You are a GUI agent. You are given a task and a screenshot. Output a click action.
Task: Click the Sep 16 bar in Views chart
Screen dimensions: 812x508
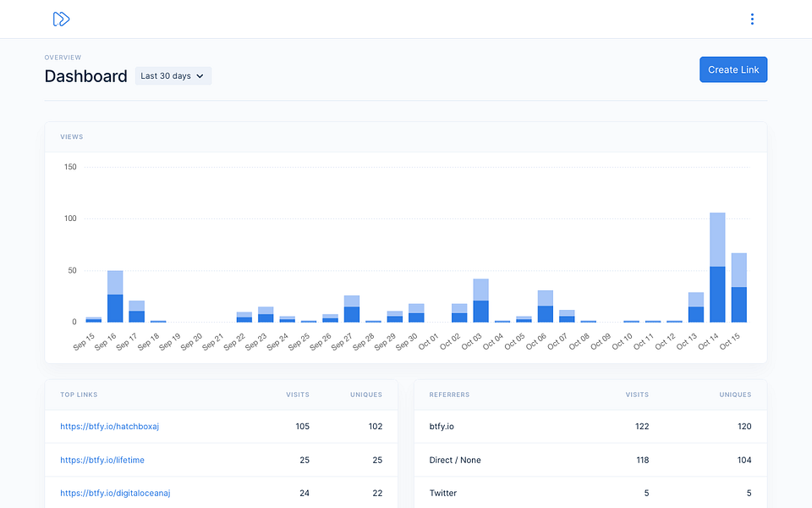(x=115, y=296)
